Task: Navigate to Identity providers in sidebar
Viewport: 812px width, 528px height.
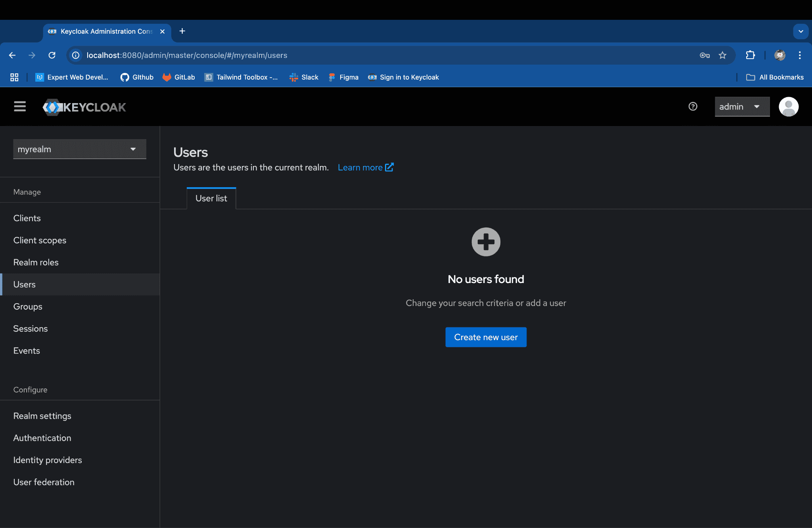Action: pyautogui.click(x=48, y=460)
